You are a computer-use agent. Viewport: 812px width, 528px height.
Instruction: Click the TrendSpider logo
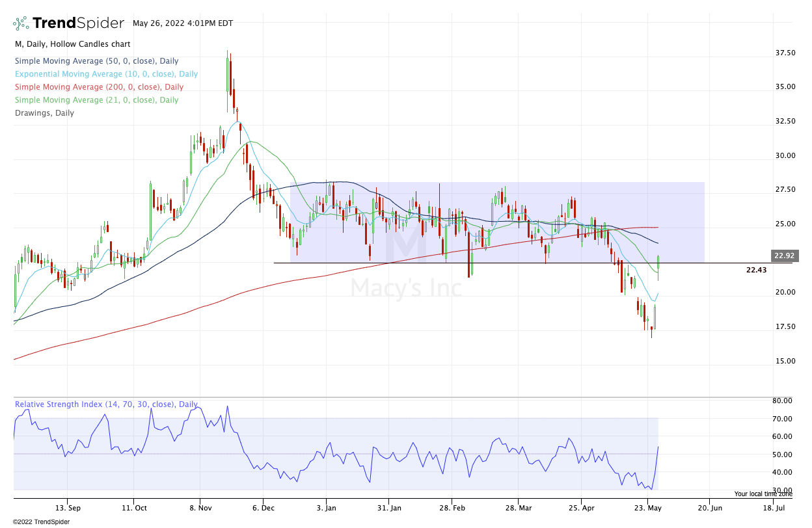[x=68, y=23]
